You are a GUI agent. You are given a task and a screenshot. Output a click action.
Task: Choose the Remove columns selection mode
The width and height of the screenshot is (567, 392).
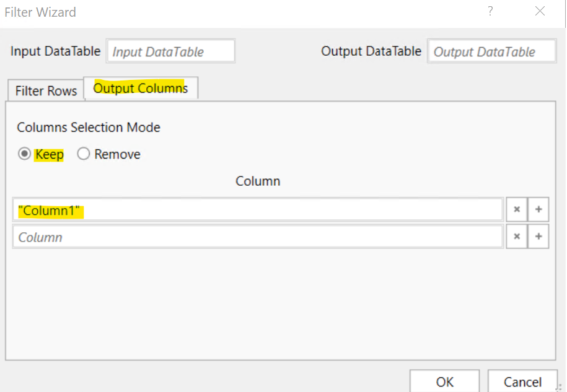pos(84,154)
